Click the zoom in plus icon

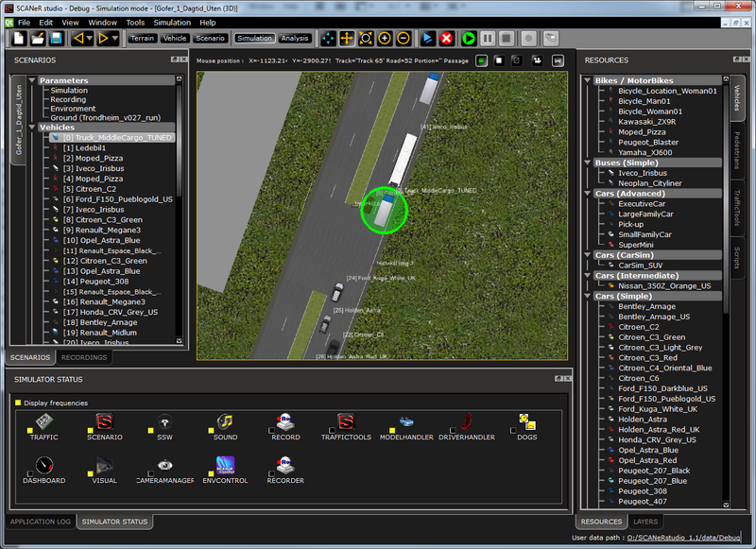point(385,39)
